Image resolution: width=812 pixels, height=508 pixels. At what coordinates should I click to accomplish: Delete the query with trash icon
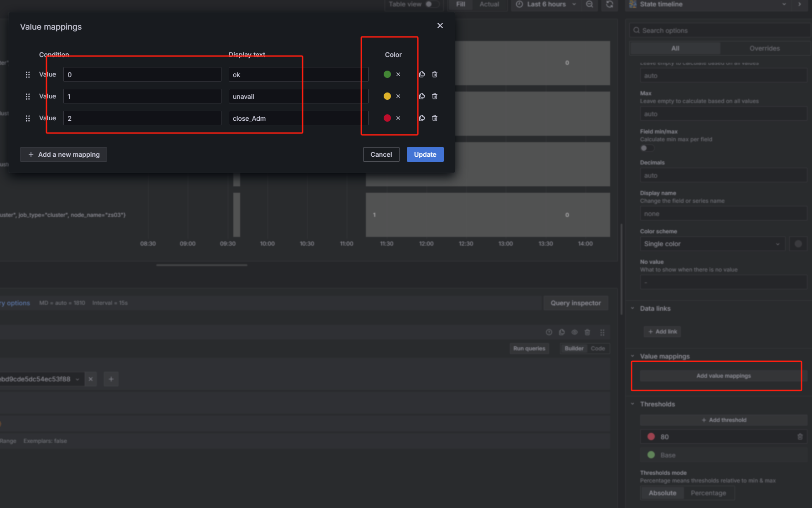(x=587, y=332)
